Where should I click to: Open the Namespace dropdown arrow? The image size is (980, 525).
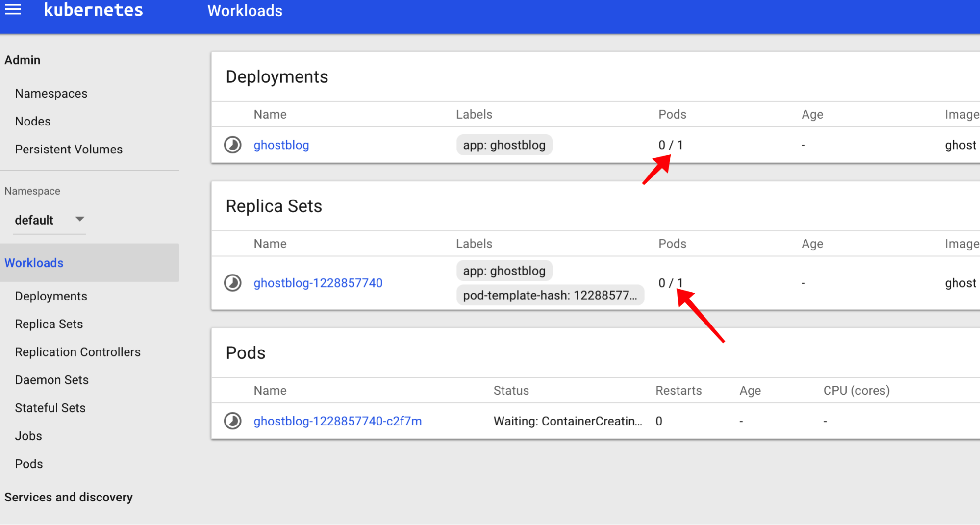tap(80, 219)
